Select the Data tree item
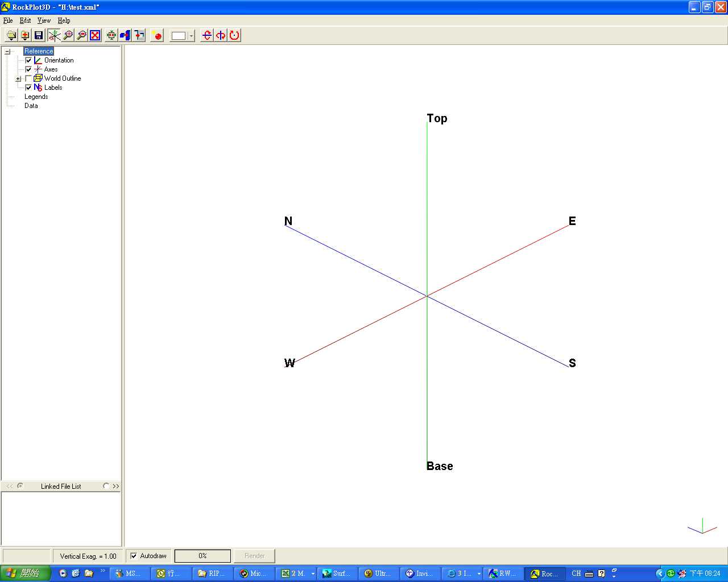This screenshot has height=582, width=728. pyautogui.click(x=31, y=106)
